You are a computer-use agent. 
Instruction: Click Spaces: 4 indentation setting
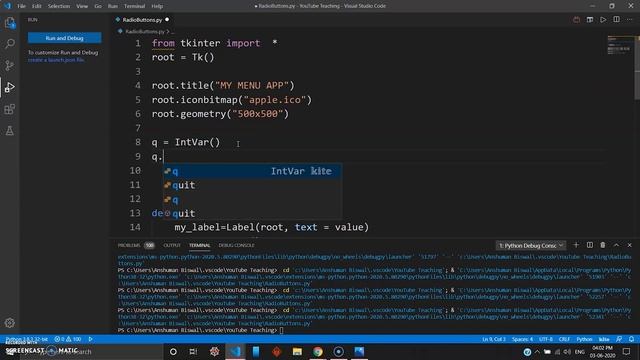click(x=522, y=339)
